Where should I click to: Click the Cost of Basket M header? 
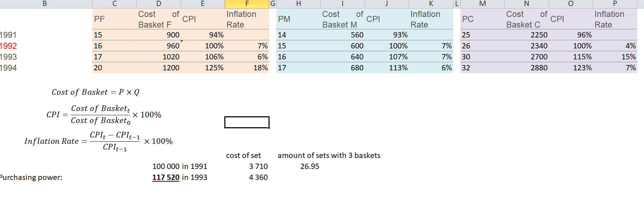(x=343, y=19)
